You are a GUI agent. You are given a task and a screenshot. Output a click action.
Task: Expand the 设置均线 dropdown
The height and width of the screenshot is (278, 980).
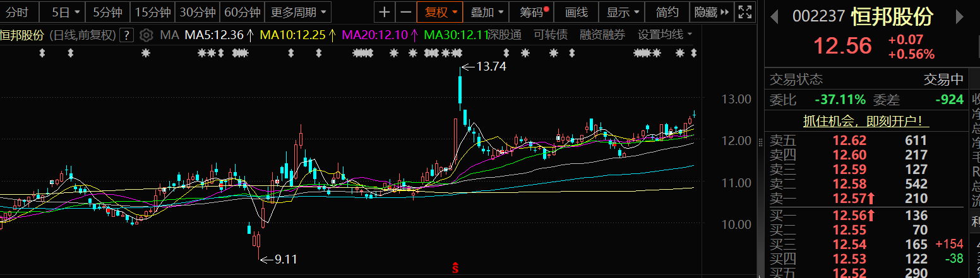(x=665, y=35)
